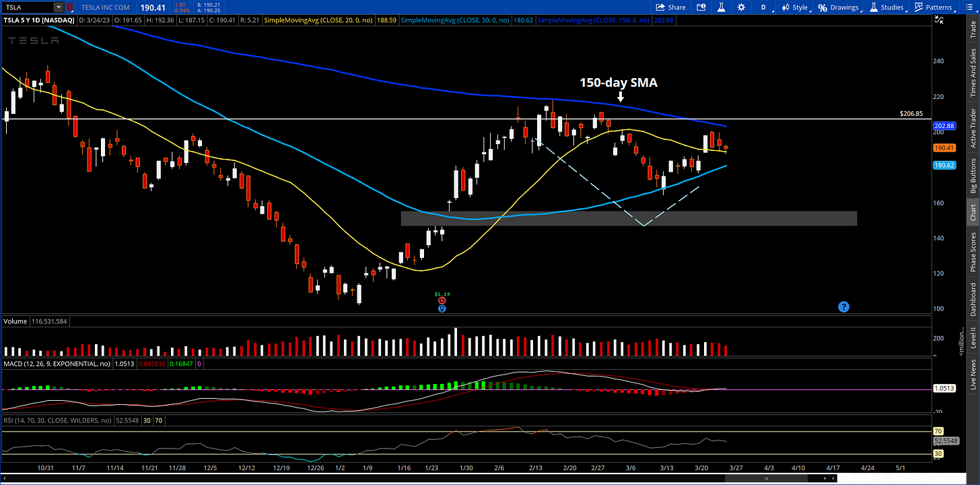Click the 116,531,584 volume value
This screenshot has width=980, height=485.
coord(50,322)
